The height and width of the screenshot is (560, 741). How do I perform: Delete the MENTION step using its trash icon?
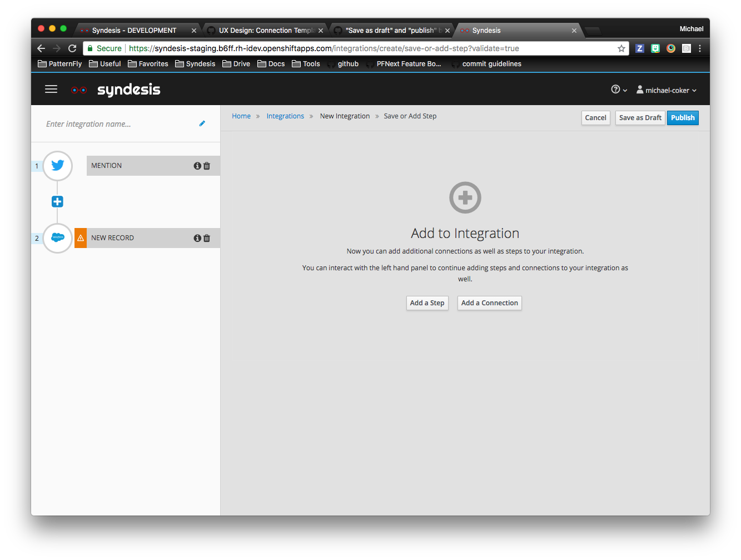[206, 165]
